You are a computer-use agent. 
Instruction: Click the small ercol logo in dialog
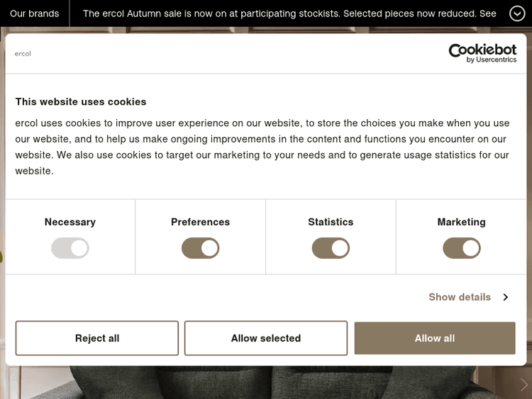point(23,53)
